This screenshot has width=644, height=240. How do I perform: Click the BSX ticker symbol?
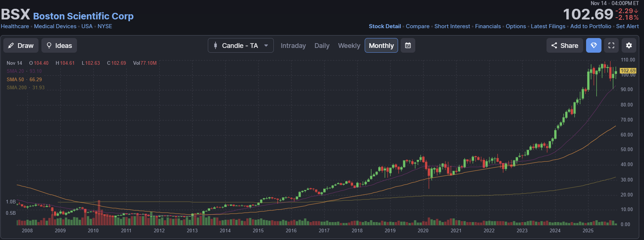(x=15, y=15)
